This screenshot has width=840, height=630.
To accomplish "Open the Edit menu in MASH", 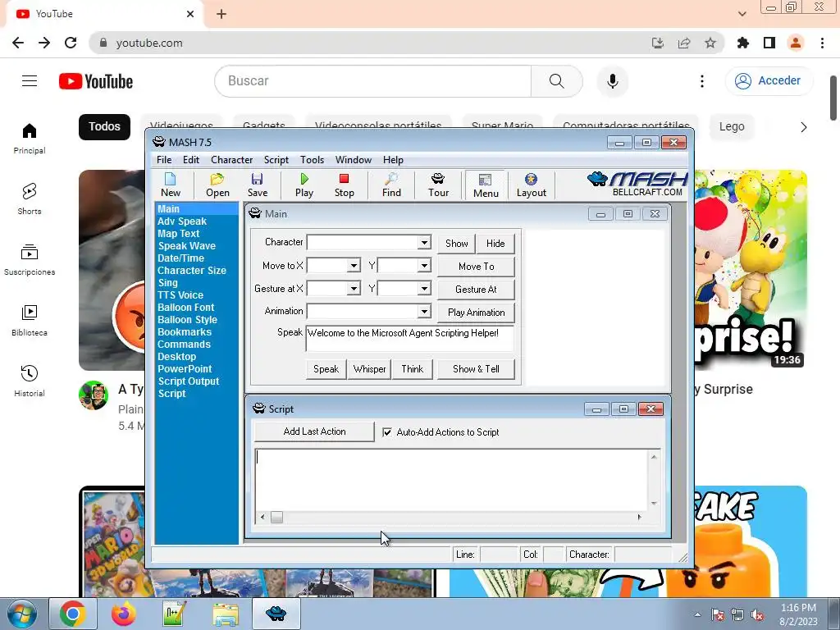I will click(190, 160).
